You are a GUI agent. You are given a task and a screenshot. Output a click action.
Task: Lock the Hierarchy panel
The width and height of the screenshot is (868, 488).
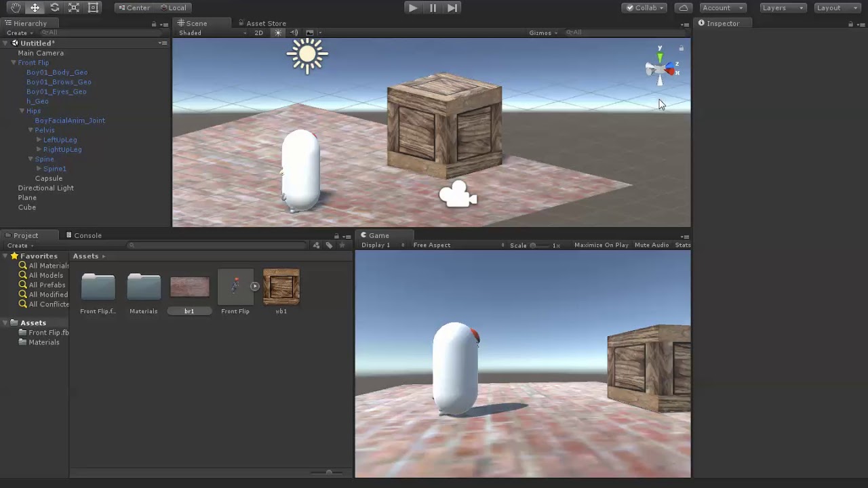click(x=154, y=24)
